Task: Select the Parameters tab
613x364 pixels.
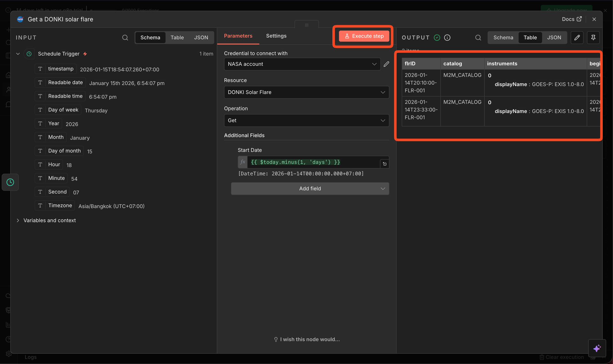Action: [238, 36]
